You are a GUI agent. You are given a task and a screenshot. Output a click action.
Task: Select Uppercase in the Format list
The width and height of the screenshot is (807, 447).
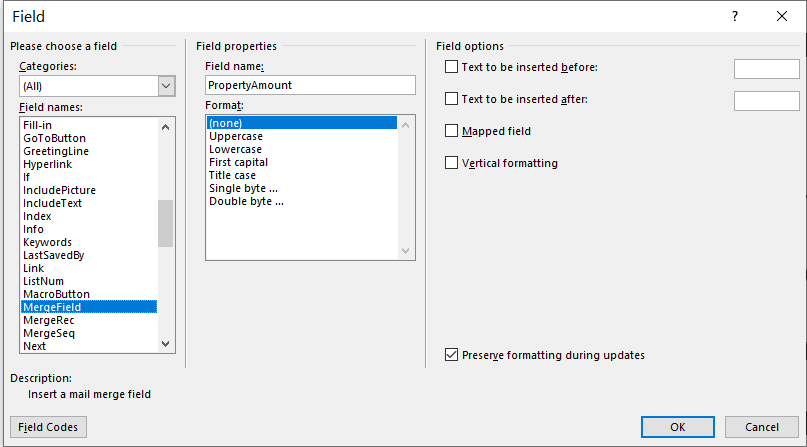tap(236, 136)
